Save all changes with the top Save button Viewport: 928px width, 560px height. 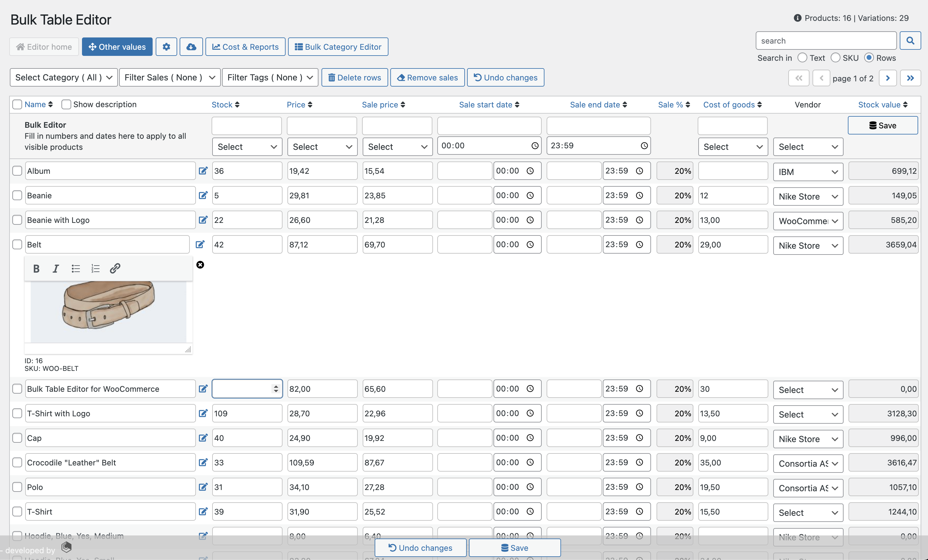(x=883, y=125)
